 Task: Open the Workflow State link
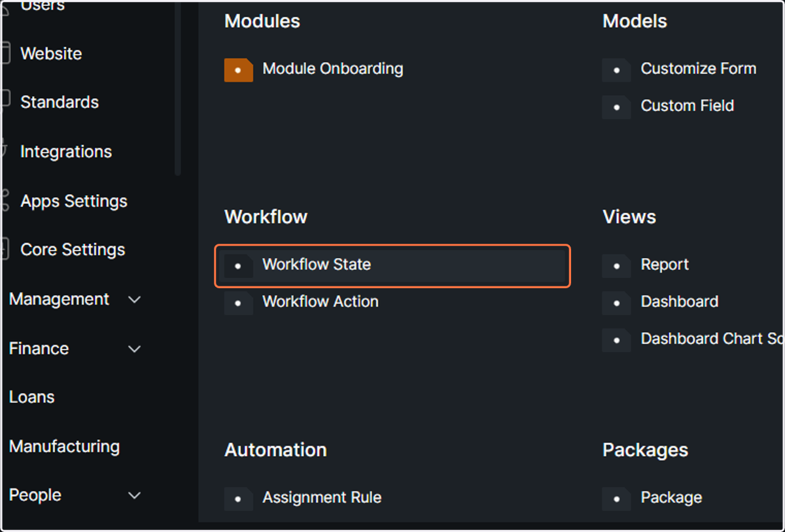click(x=317, y=265)
